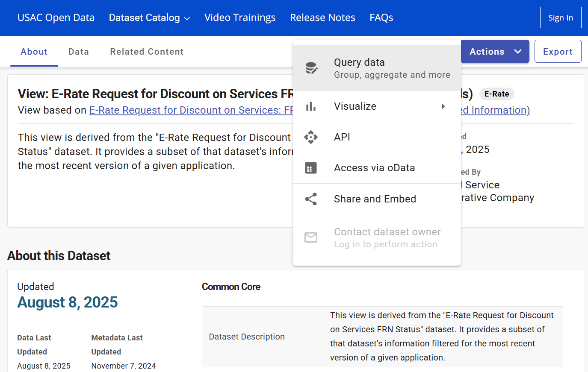This screenshot has width=588, height=372.
Task: Click the Sign In button
Action: pos(560,18)
